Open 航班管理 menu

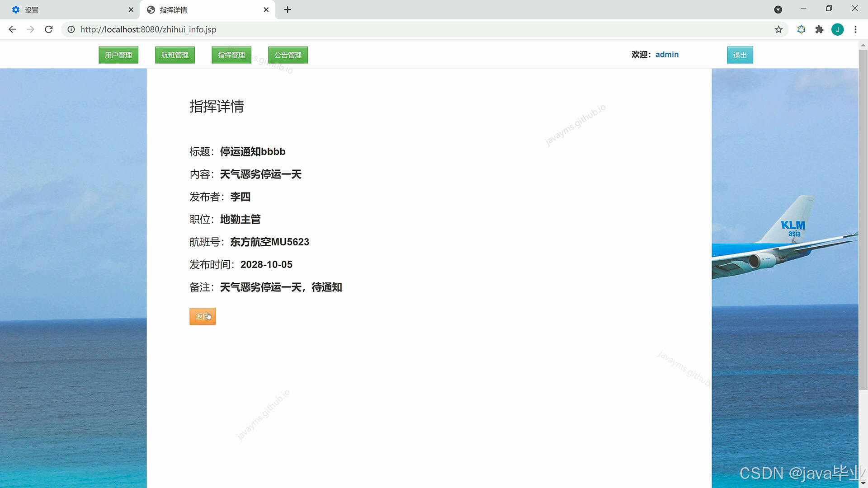click(x=175, y=55)
